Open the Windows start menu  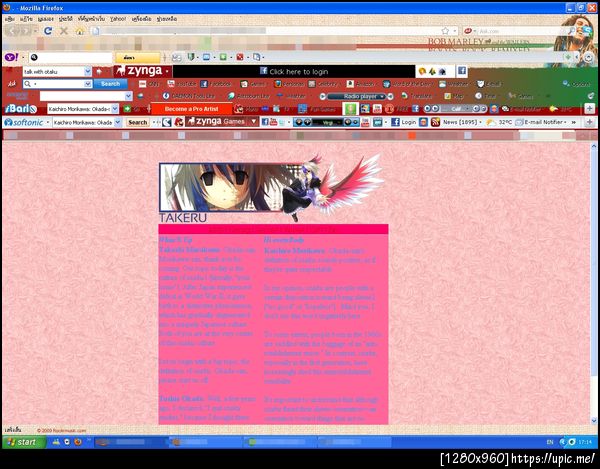coord(24,442)
